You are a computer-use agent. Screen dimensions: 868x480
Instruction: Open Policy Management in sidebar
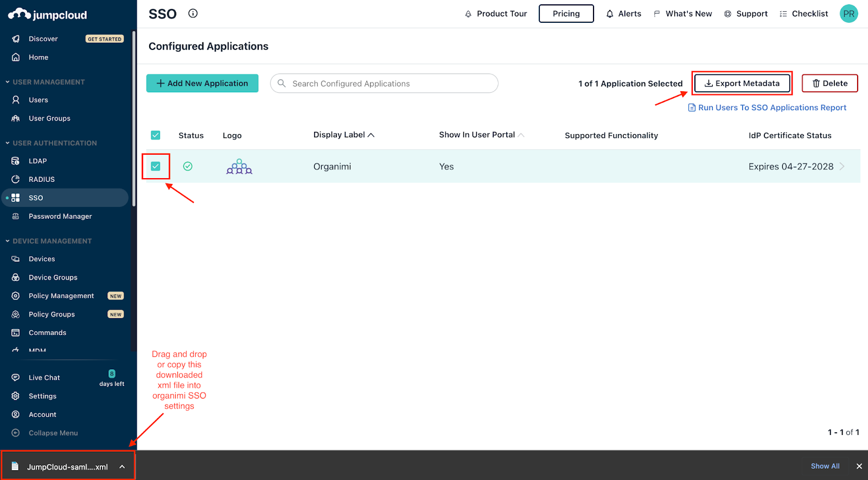61,296
